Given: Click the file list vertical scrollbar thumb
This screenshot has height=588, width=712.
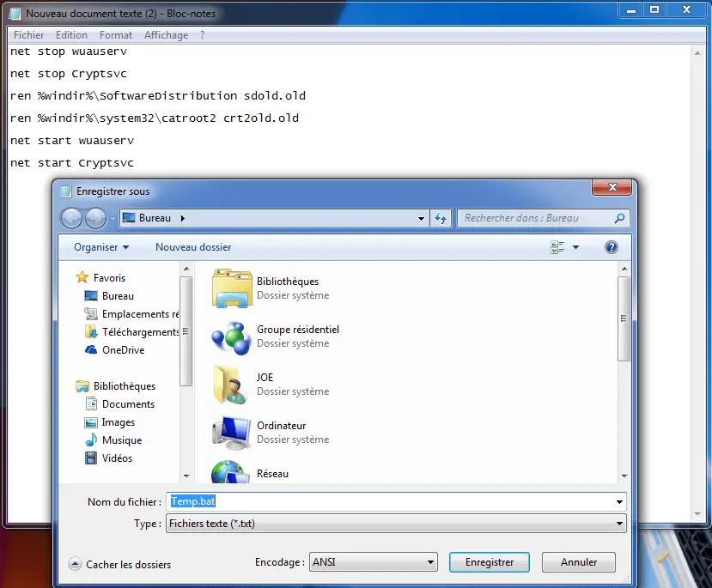Looking at the screenshot, I should tap(624, 319).
